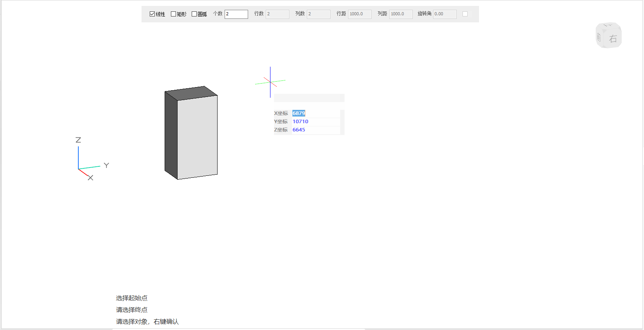Click the dark top face of box

pos(191,93)
